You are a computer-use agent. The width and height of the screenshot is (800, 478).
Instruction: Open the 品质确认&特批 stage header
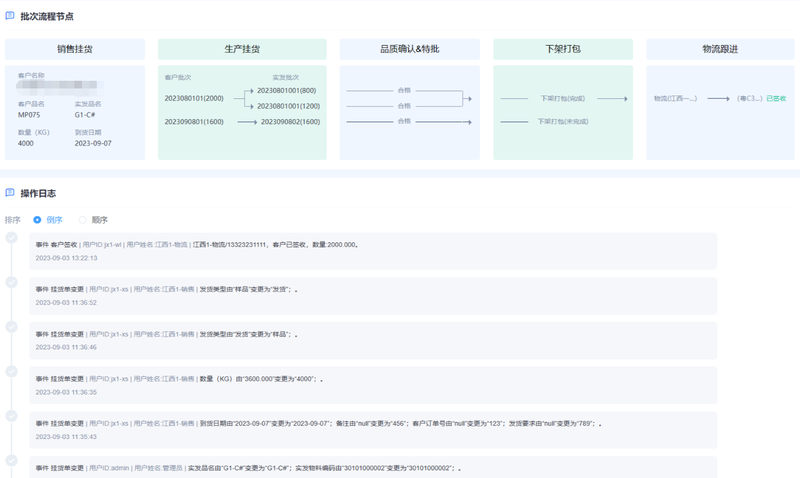point(410,49)
